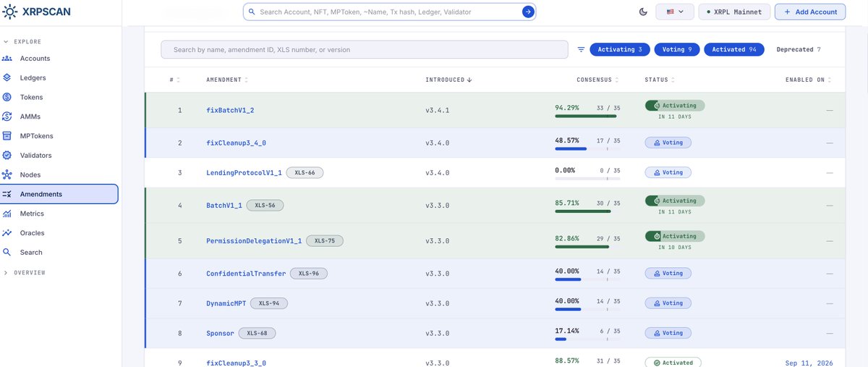This screenshot has height=367, width=868.
Task: Sort by the ENABLED ON column
Action: [x=808, y=80]
